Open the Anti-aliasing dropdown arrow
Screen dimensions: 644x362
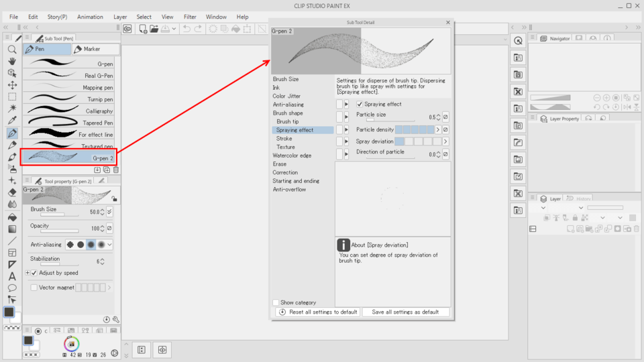pyautogui.click(x=109, y=245)
